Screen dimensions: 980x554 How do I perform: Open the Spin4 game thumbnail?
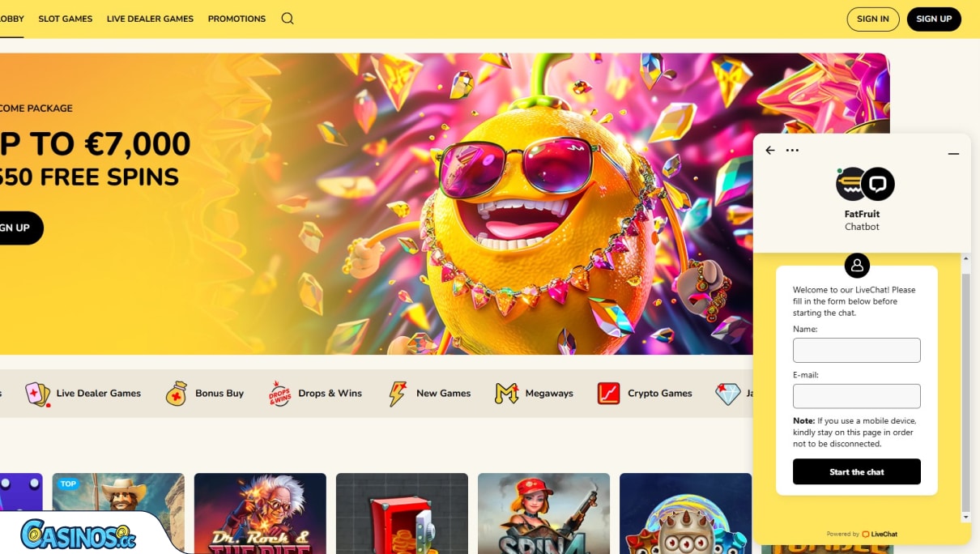coord(543,514)
